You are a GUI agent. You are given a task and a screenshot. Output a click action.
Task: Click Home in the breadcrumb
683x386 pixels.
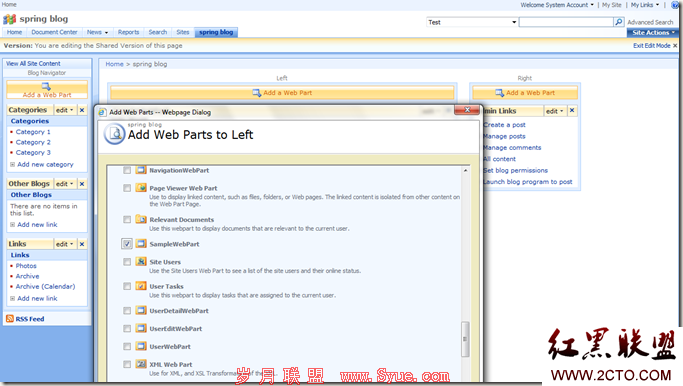tap(114, 64)
